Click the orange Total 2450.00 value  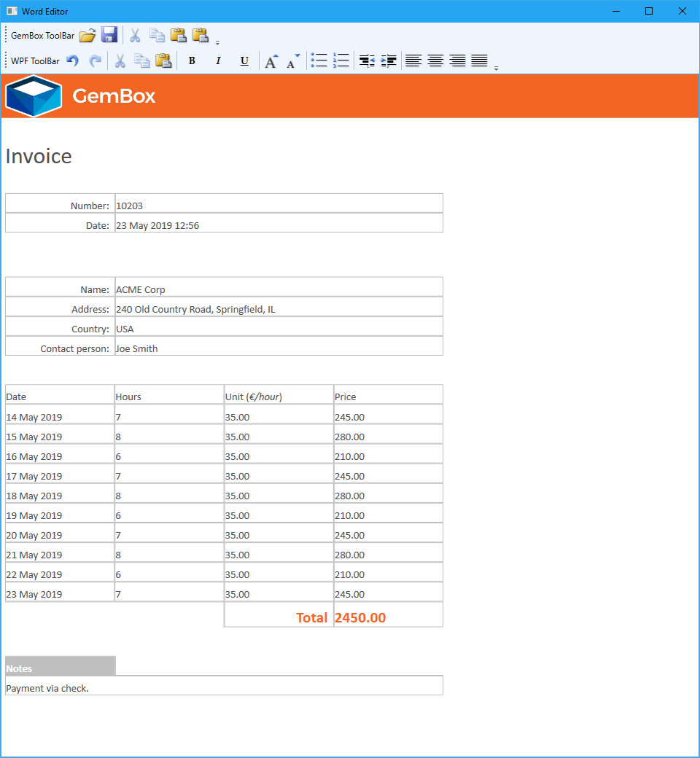[360, 618]
